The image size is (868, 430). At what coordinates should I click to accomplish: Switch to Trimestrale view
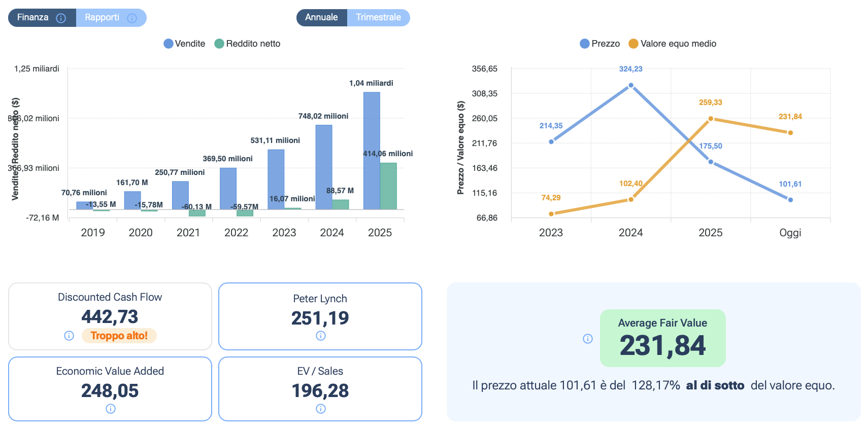(378, 18)
